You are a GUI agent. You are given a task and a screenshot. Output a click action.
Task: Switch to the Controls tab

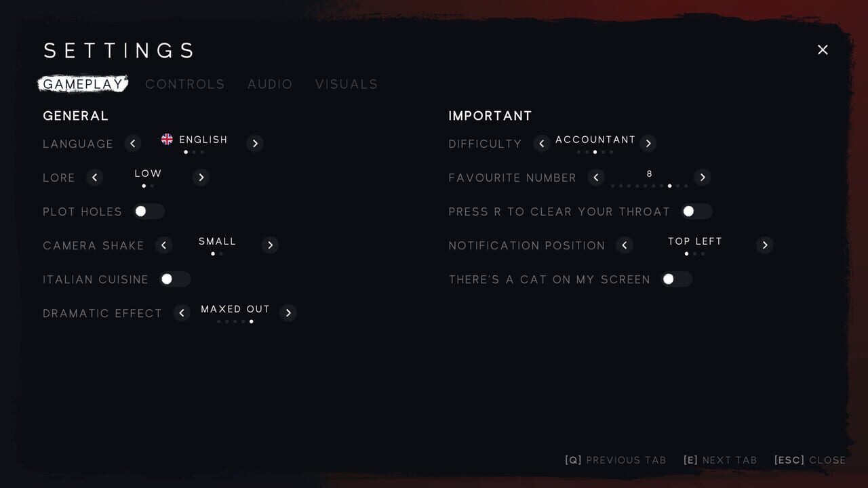[x=185, y=84]
